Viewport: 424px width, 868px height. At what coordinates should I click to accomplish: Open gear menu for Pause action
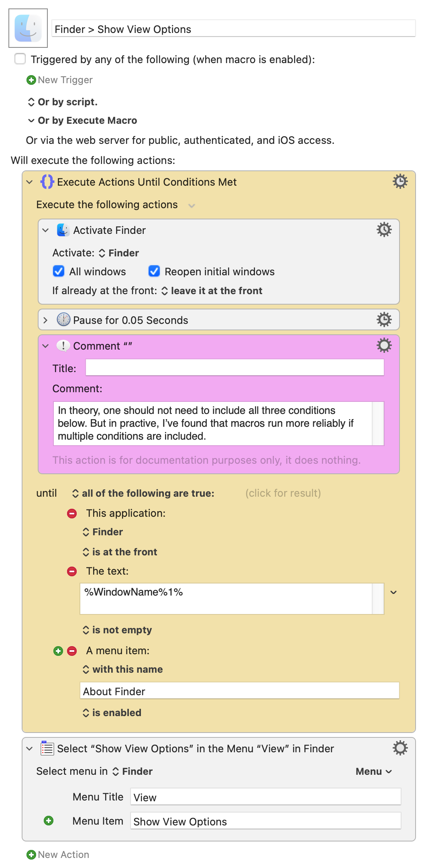coord(384,320)
